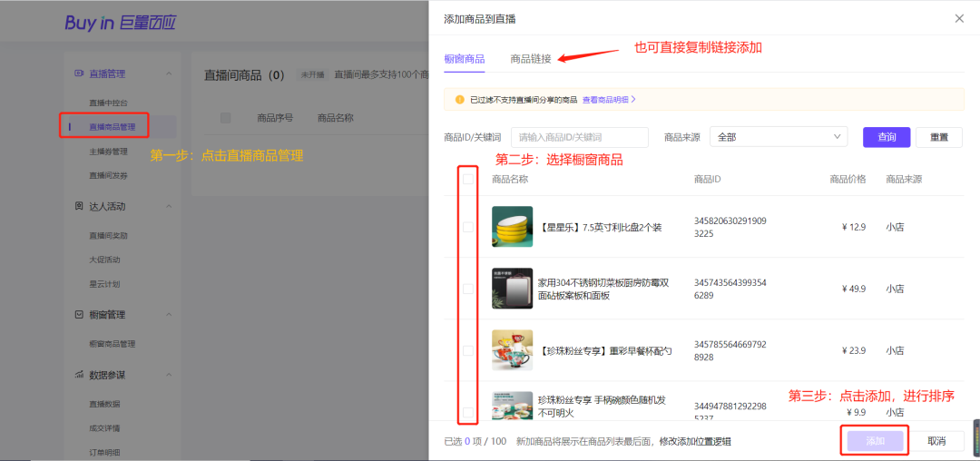Screen dimensions: 980x461
Task: Open 星云计划 in sidebar
Action: [x=103, y=284]
